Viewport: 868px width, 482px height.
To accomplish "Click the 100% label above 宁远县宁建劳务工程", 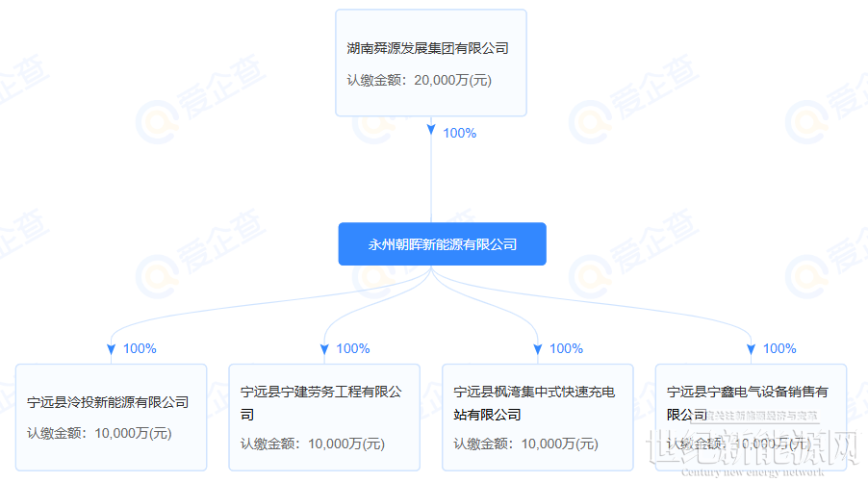I will [x=353, y=348].
